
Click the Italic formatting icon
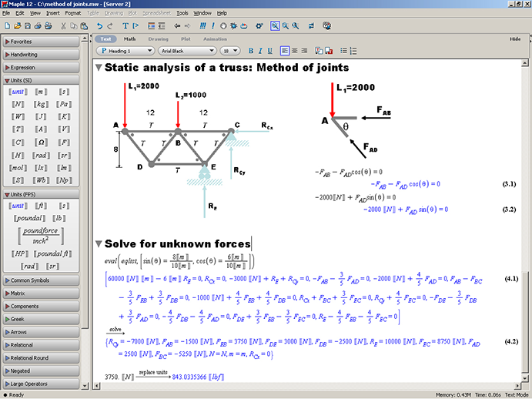tap(260, 51)
